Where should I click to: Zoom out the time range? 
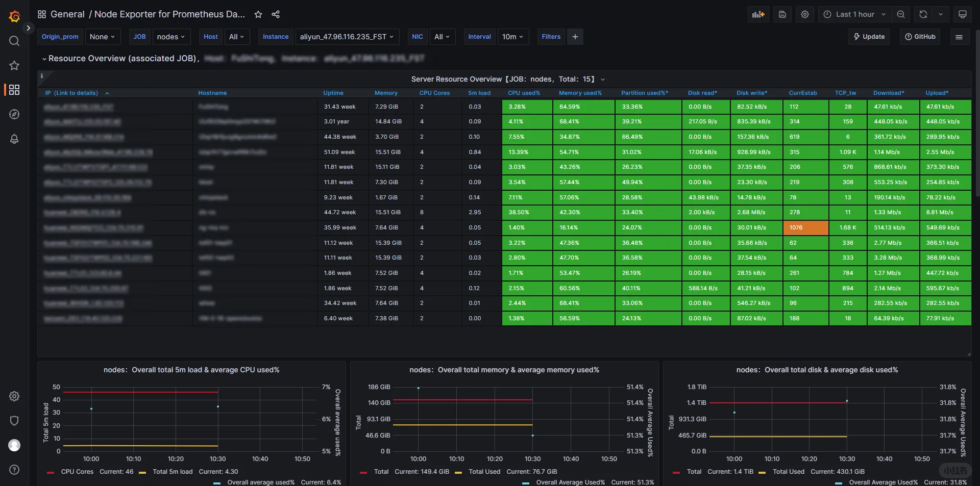901,14
